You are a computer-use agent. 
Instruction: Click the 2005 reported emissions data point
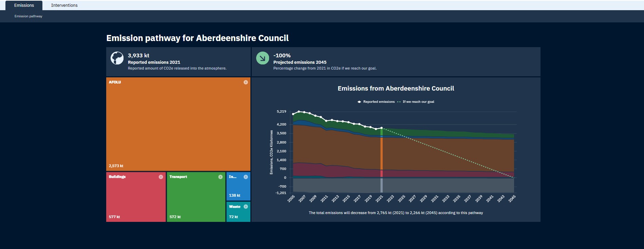pos(293,114)
